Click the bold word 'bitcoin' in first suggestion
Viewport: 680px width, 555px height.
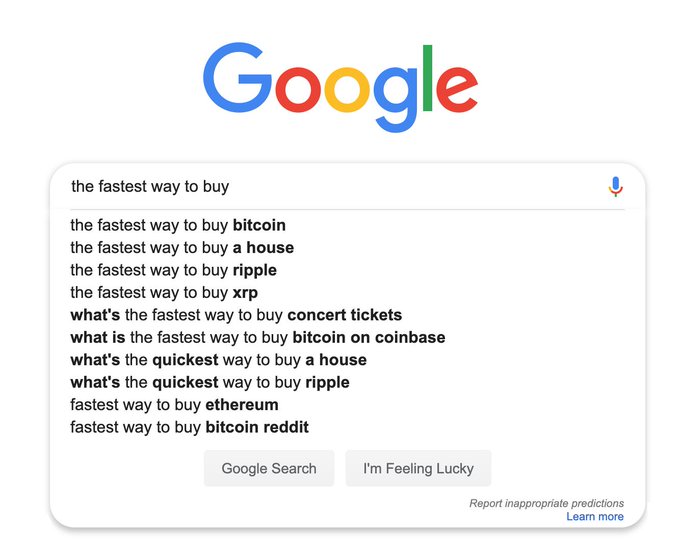pos(259,225)
